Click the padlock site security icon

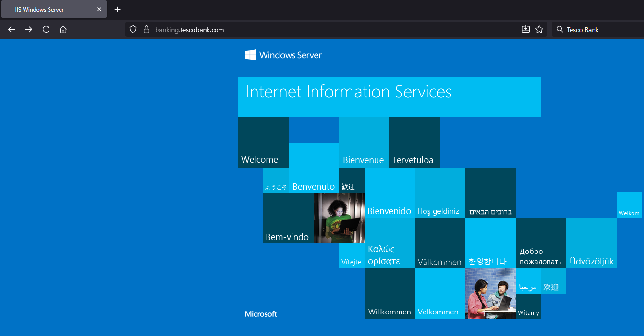(x=147, y=30)
